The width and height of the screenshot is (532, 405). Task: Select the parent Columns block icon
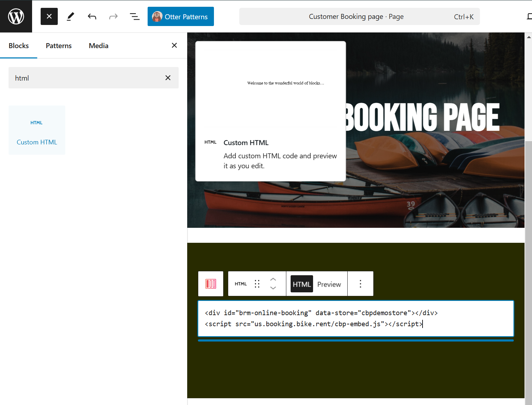click(211, 284)
